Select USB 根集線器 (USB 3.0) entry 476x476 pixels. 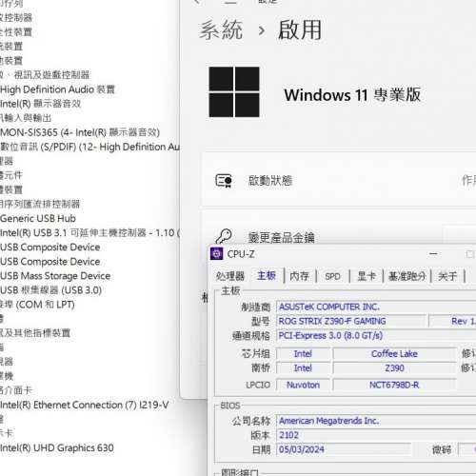50,290
